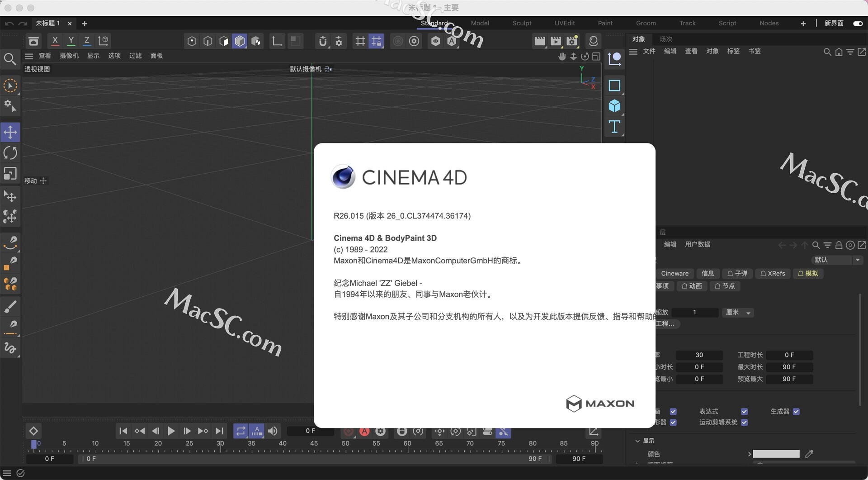Viewport: 868px width, 480px height.
Task: Open the search magnifier in left toolbar
Action: click(x=10, y=59)
